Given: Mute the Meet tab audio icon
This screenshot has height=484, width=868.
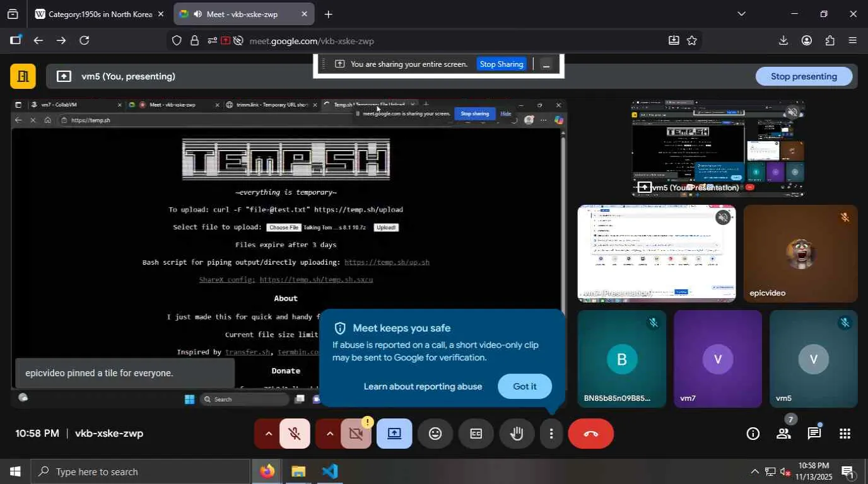Looking at the screenshot, I should coord(197,14).
